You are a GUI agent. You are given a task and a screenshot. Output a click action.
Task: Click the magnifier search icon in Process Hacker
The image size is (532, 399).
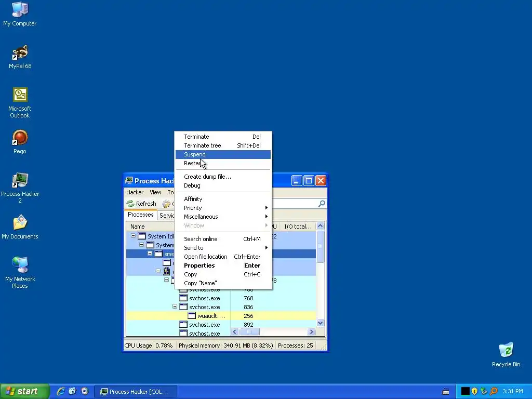[322, 204]
